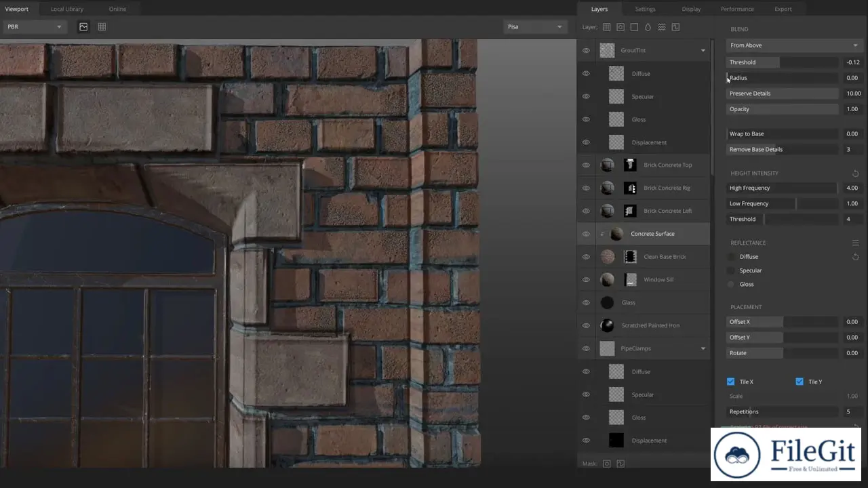Enable the Specular reflectance toggle
Image resolution: width=868 pixels, height=488 pixels.
point(731,270)
